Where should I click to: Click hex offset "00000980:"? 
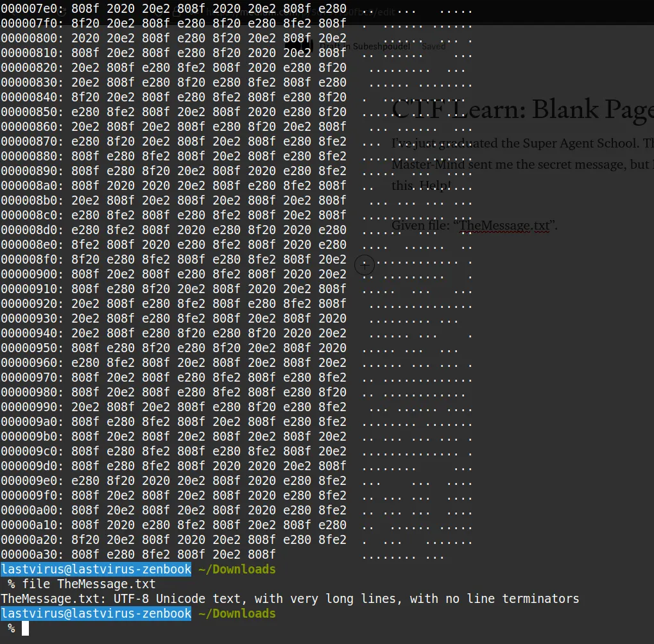coord(32,392)
